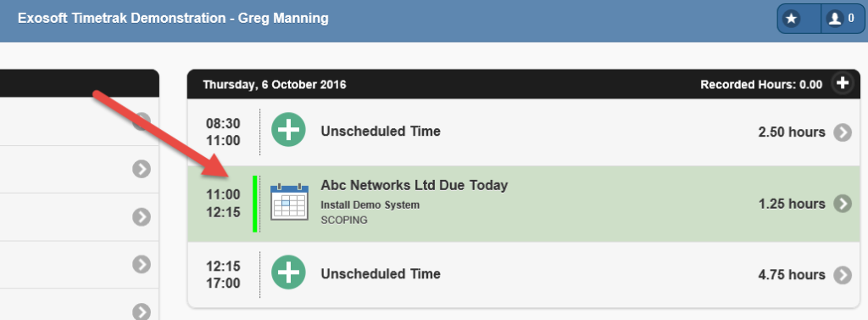Click the plus icon beside Recorded Hours
The image size is (868, 320).
843,84
